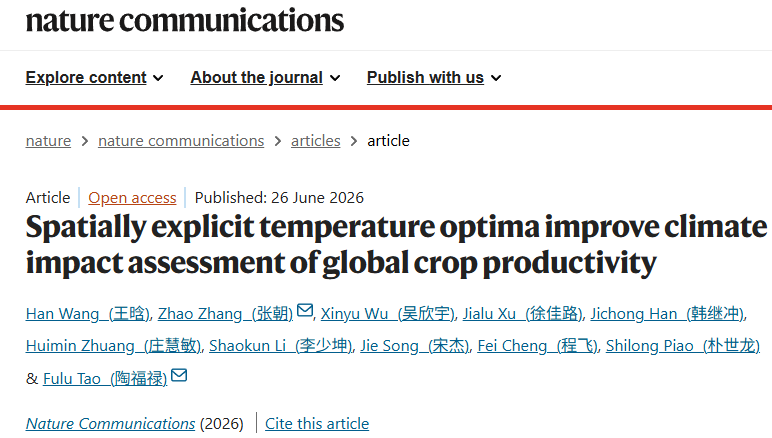
Task: Click author Jichong Han link
Action: 668,313
